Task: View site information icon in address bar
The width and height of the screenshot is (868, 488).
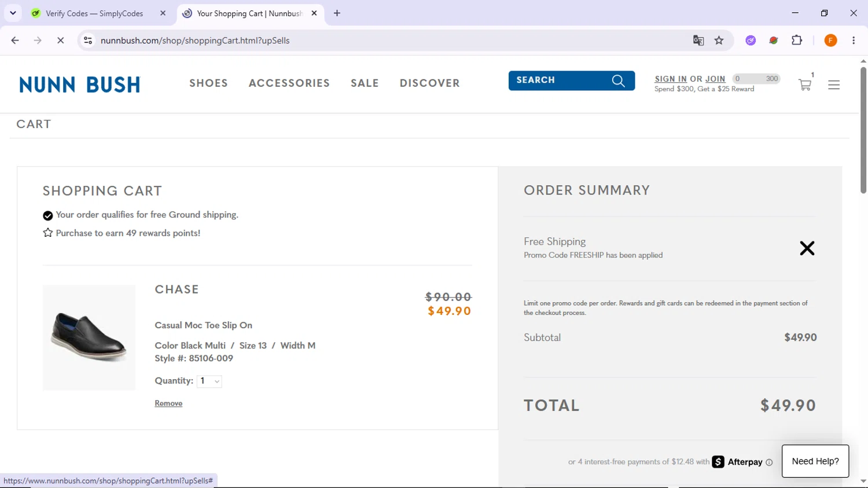Action: point(88,41)
